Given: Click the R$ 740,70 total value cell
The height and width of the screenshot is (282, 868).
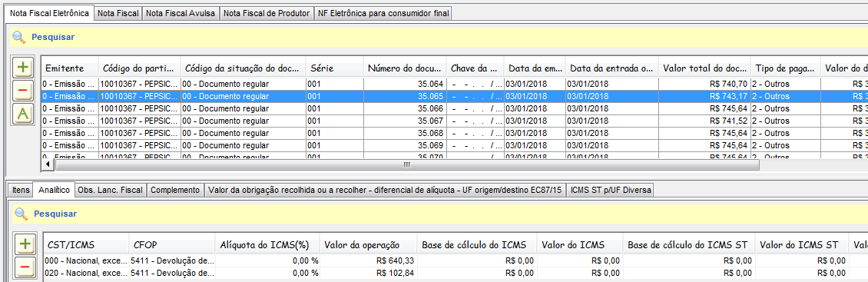Looking at the screenshot, I should point(704,84).
